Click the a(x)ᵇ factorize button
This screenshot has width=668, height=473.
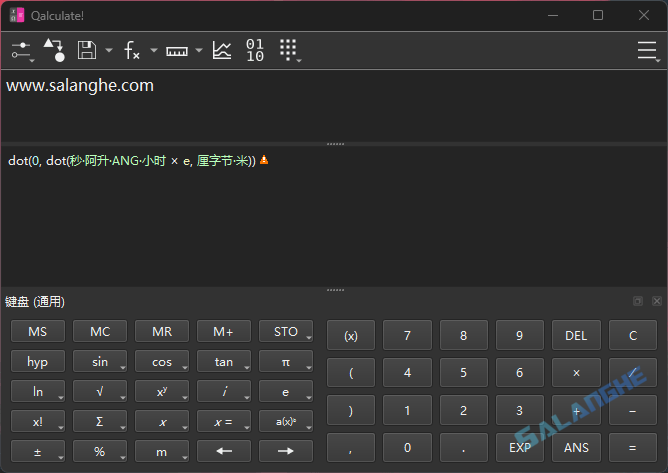(x=286, y=421)
